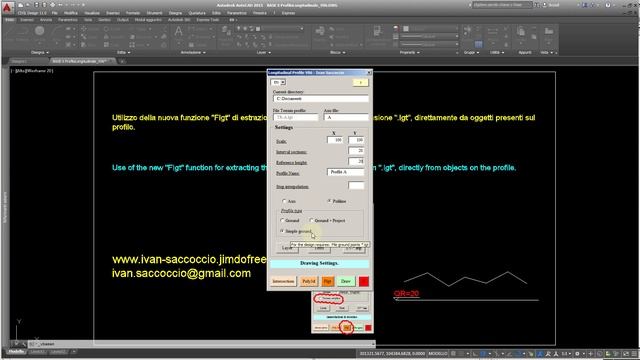
Task: Click the Current directory field
Action: pos(320,99)
